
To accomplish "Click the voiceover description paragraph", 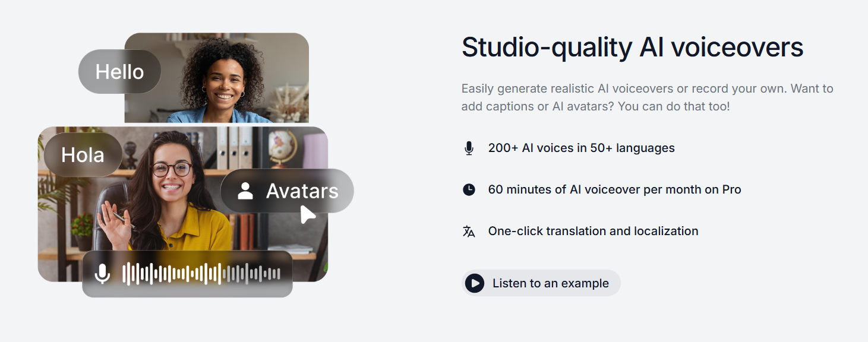I will pos(647,98).
